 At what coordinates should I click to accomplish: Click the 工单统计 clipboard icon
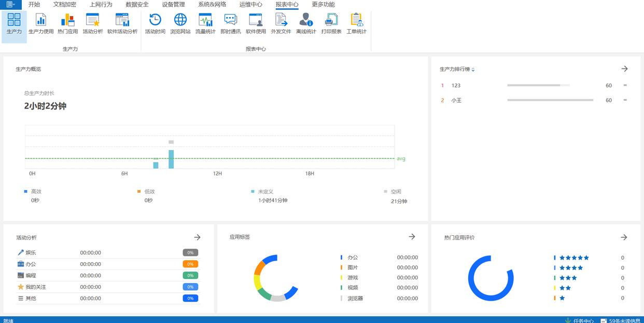[356, 23]
